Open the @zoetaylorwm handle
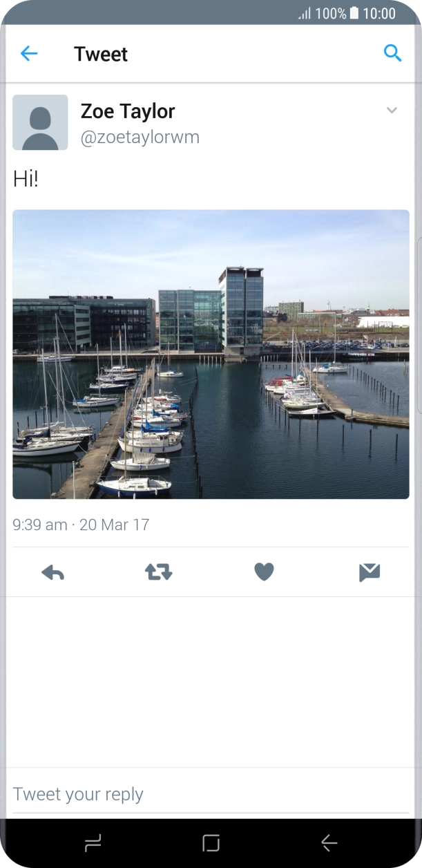 point(140,138)
